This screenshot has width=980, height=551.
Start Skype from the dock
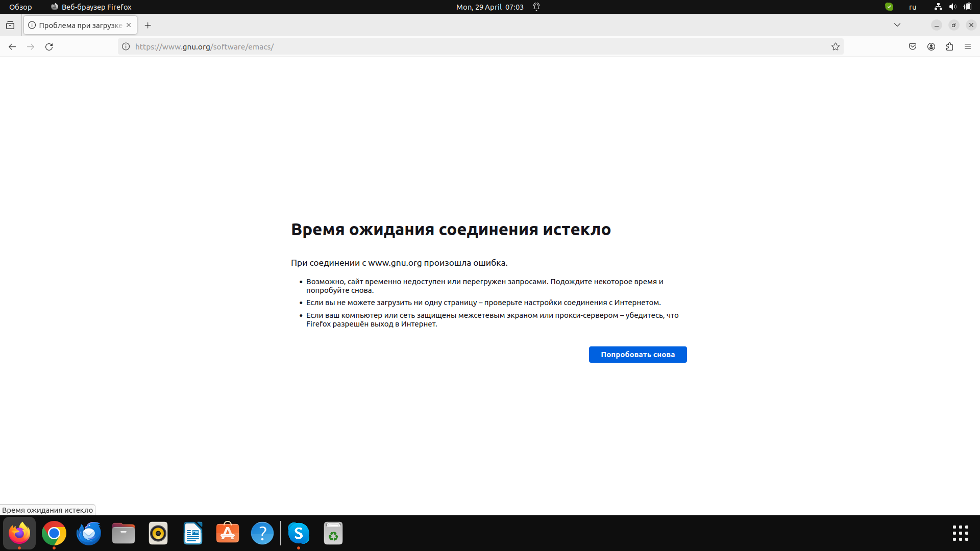tap(299, 533)
